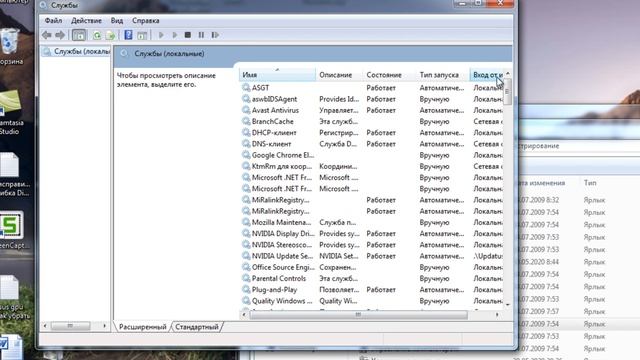640x360 pixels.
Task: Open the Вид menu
Action: [x=117, y=20]
